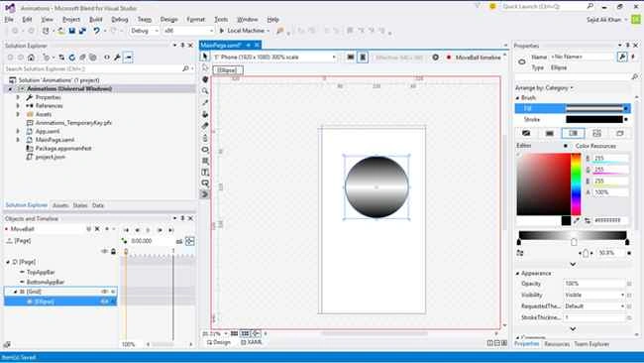Open the Design menu
The image size is (644, 363).
(x=168, y=19)
